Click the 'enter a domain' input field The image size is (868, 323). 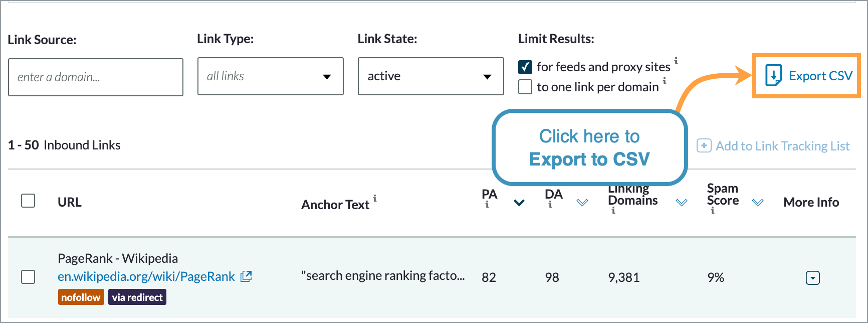[95, 77]
